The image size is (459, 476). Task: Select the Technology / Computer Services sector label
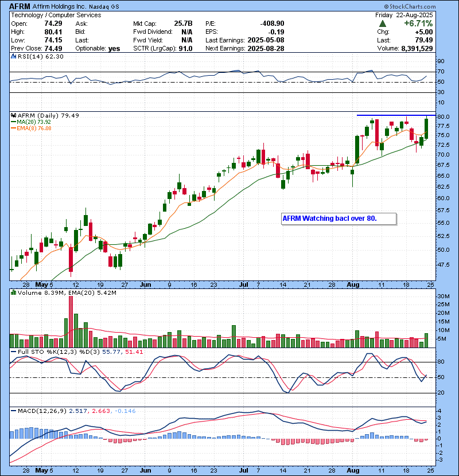pyautogui.click(x=56, y=15)
